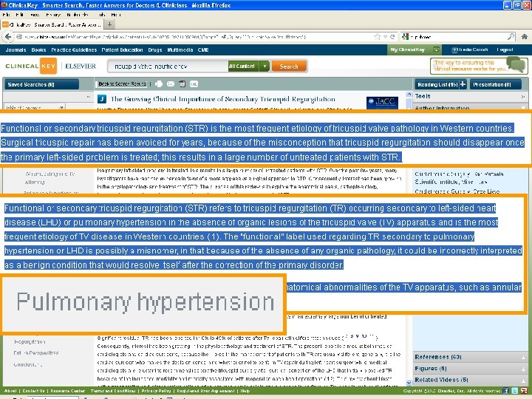The height and width of the screenshot is (399, 532).
Task: Open the Firefox home page icon
Action: 524,37
